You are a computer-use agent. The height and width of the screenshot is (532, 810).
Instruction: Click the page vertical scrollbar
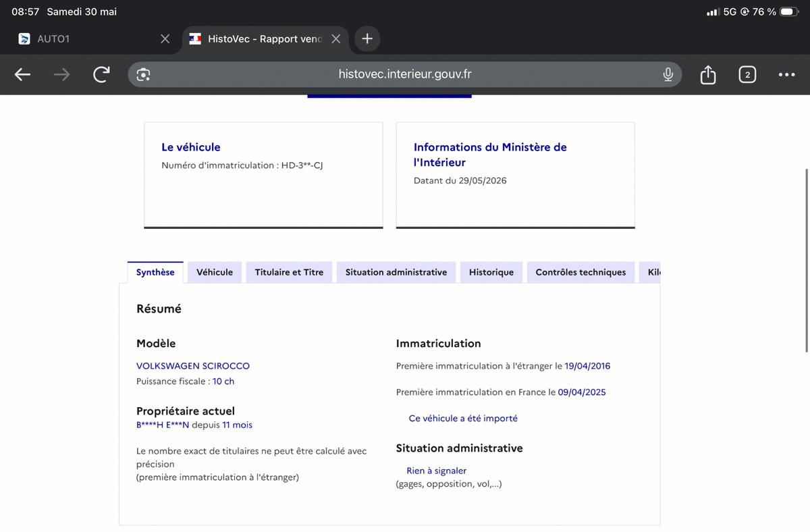(x=807, y=260)
